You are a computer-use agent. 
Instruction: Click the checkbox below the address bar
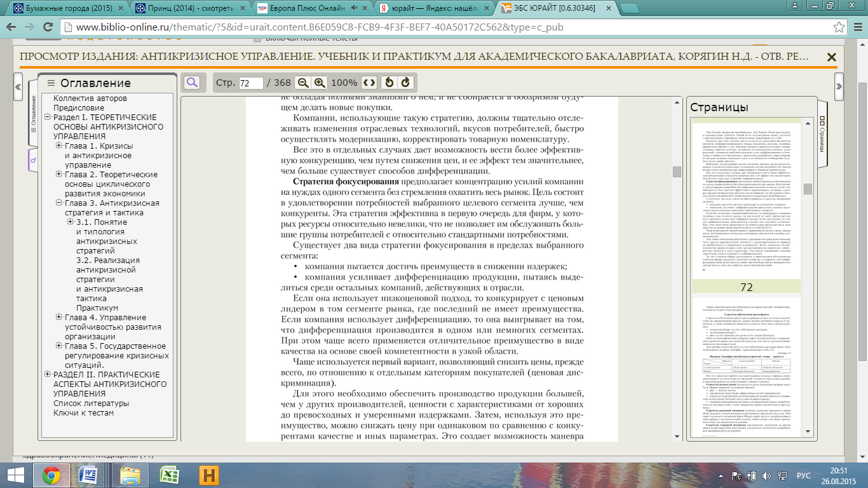[x=257, y=38]
